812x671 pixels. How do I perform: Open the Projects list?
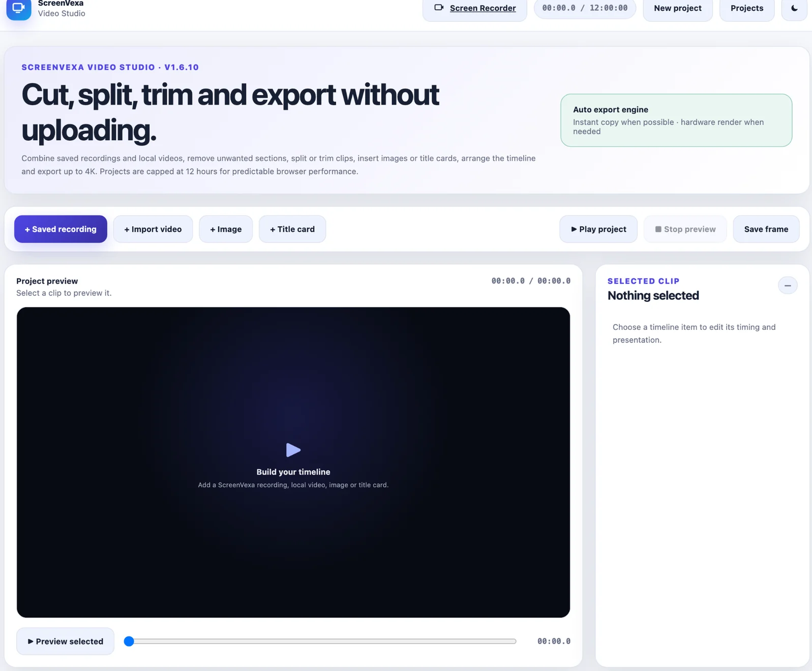click(x=746, y=8)
